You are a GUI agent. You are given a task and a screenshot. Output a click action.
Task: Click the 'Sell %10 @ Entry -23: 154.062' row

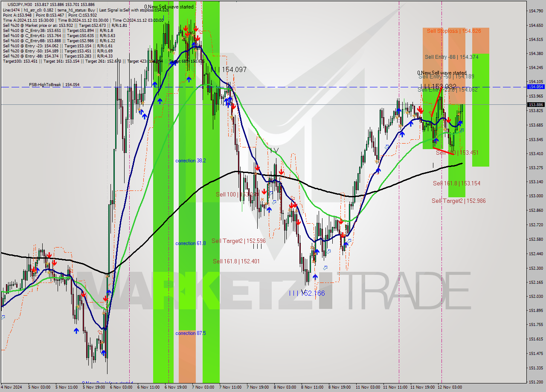click(x=58, y=46)
